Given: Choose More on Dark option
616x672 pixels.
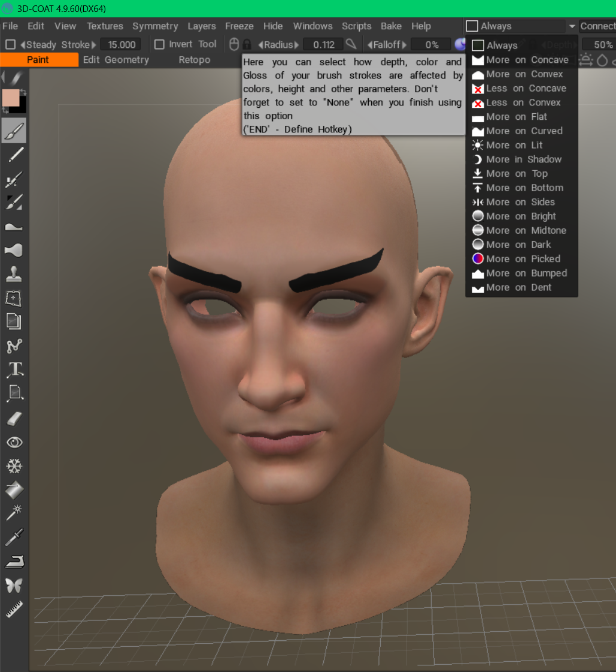Looking at the screenshot, I should [522, 244].
